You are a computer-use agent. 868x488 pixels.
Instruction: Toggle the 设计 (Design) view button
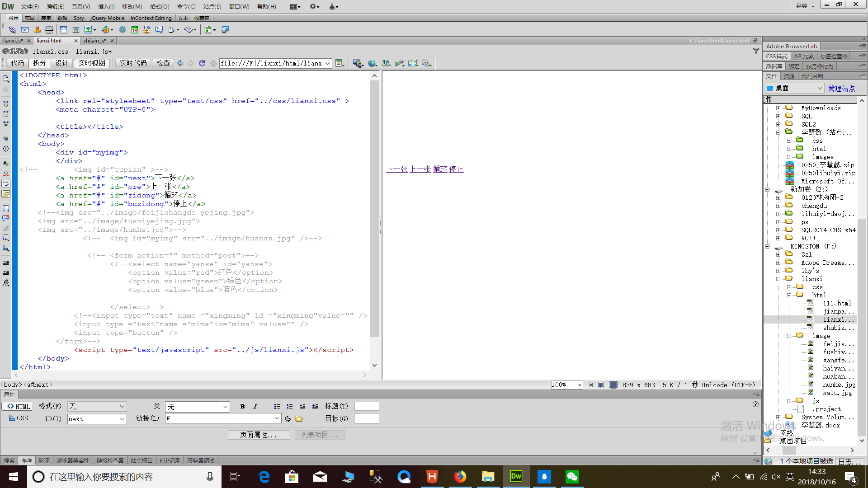62,63
